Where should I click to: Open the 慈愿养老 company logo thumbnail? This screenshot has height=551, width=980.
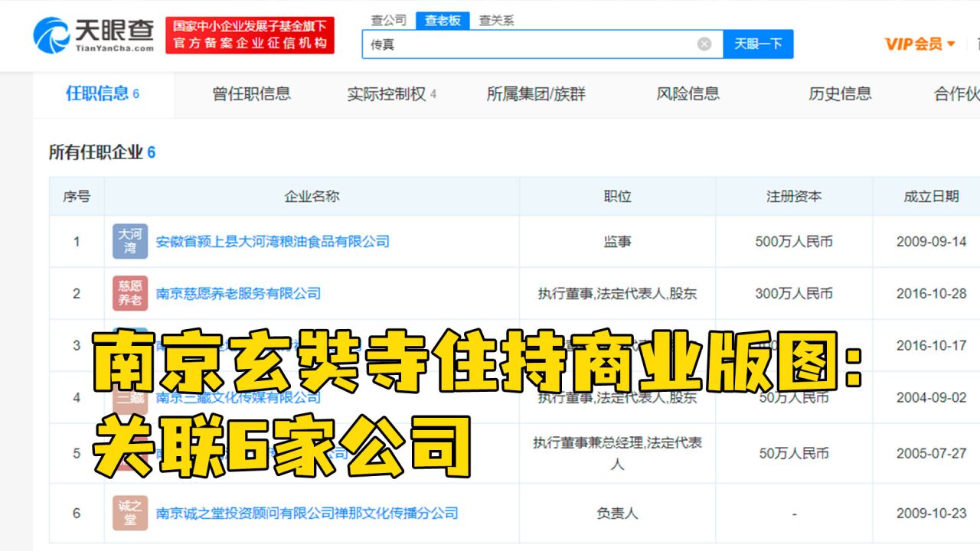point(130,293)
